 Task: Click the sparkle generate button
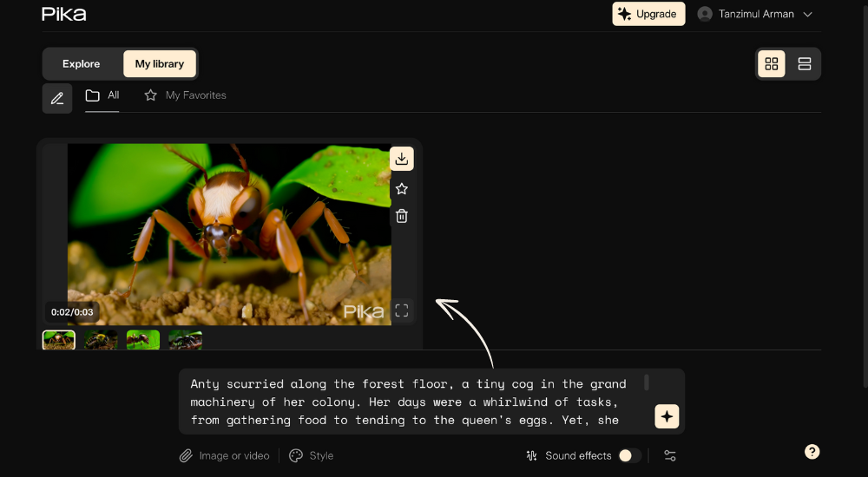click(x=667, y=417)
